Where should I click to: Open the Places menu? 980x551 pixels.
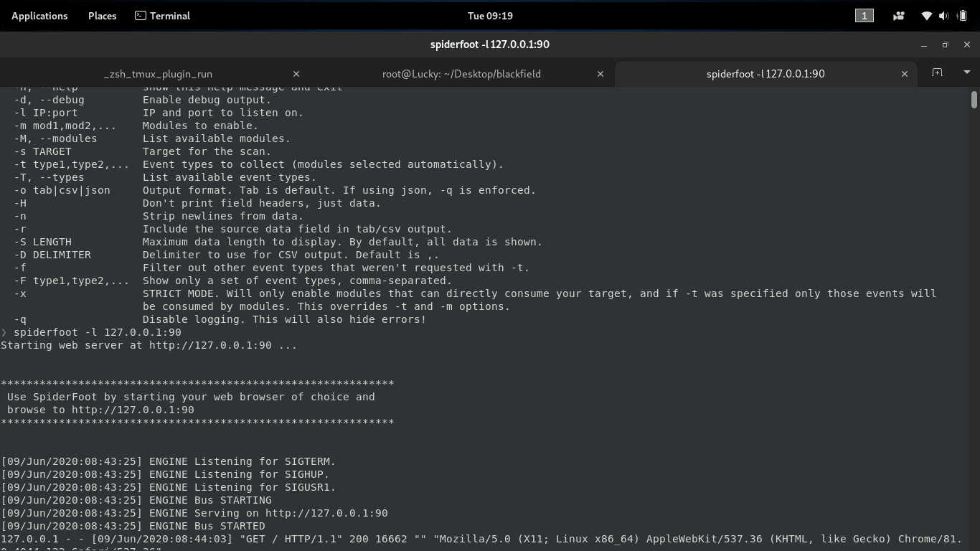102,16
